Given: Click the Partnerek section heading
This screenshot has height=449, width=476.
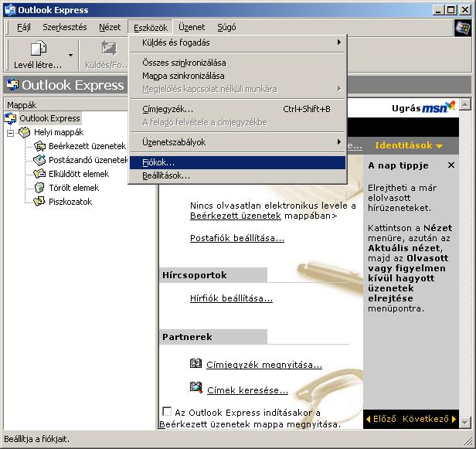Looking at the screenshot, I should (x=187, y=337).
